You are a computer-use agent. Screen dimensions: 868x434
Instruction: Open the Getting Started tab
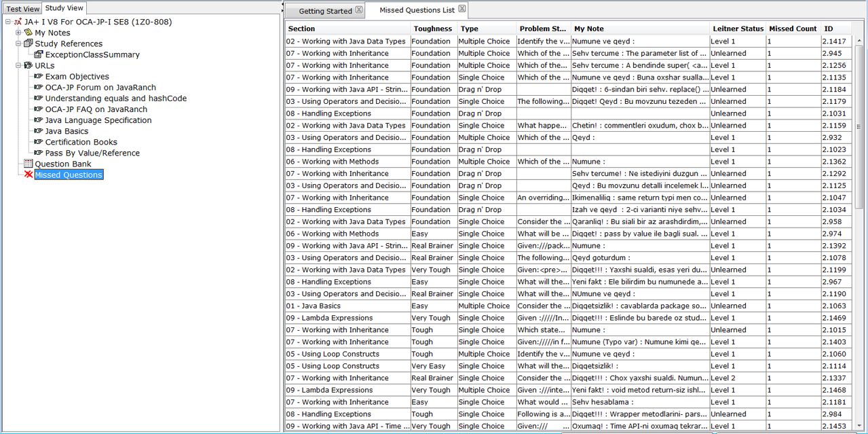326,11
